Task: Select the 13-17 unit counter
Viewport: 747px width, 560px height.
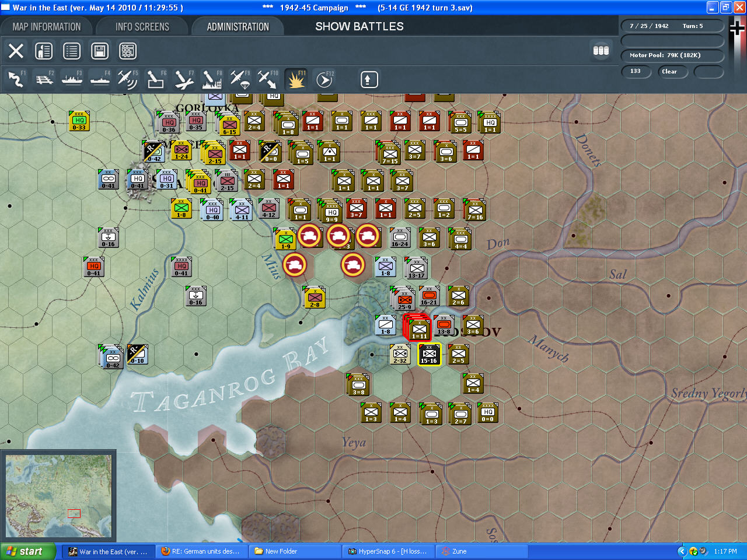Action: pyautogui.click(x=417, y=268)
